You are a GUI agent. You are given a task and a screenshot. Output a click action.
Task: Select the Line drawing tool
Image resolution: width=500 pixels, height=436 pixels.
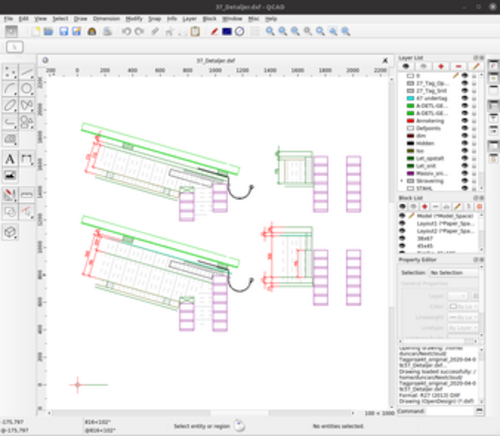tap(27, 72)
